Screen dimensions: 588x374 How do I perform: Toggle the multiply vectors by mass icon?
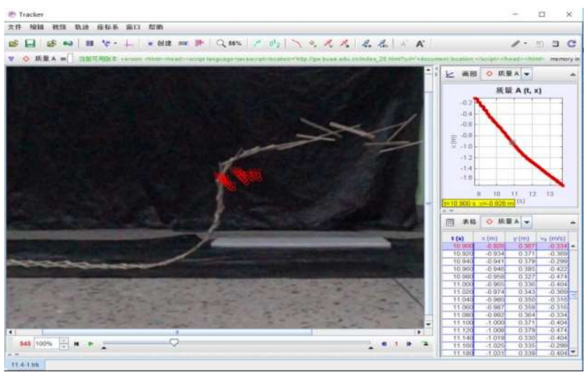click(382, 43)
